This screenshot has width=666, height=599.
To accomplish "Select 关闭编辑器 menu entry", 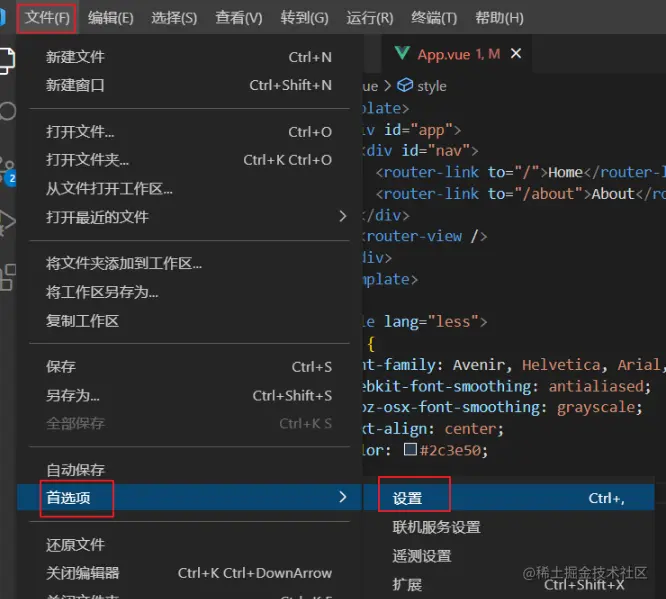I will pyautogui.click(x=189, y=573).
